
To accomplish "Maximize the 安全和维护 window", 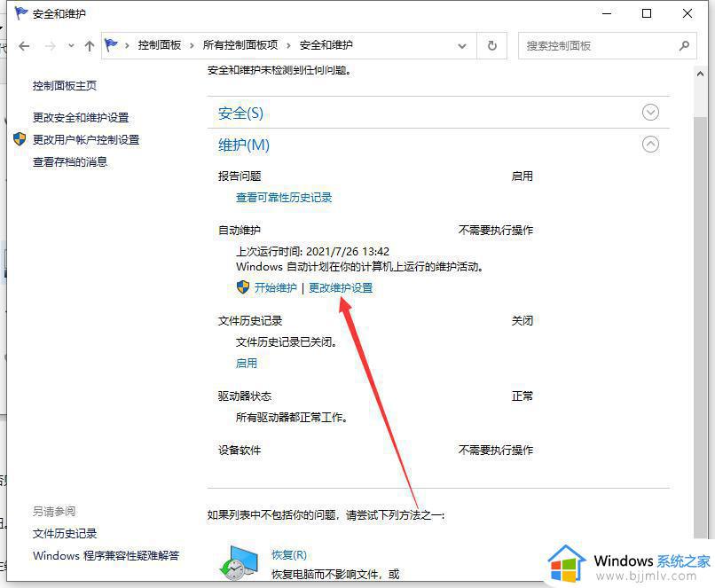I will click(647, 13).
